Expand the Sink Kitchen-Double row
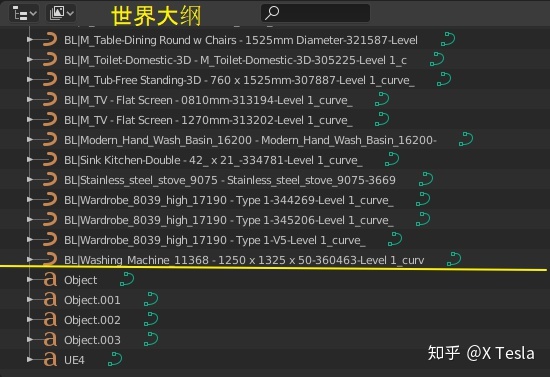 pyautogui.click(x=30, y=160)
